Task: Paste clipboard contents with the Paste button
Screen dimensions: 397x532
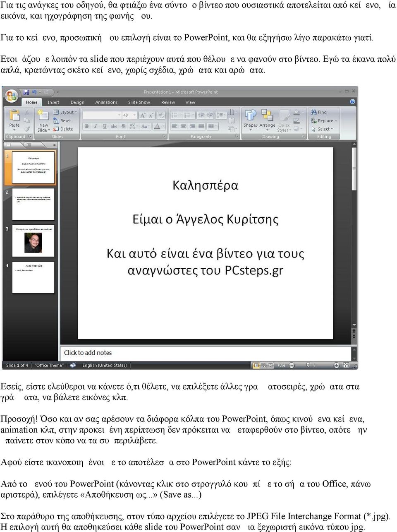Action: [x=14, y=120]
